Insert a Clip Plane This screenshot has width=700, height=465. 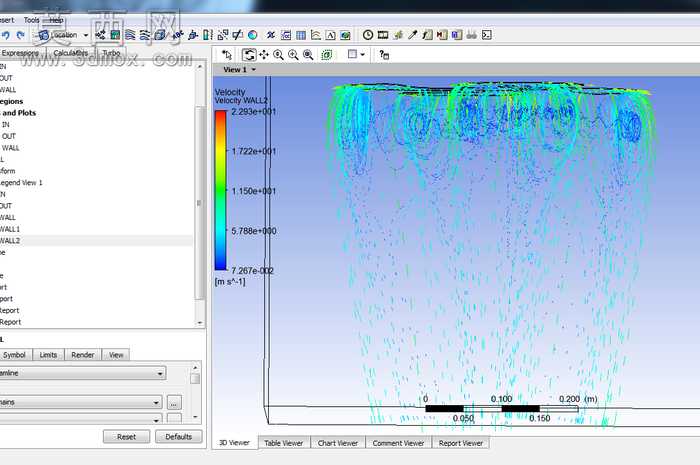(238, 35)
